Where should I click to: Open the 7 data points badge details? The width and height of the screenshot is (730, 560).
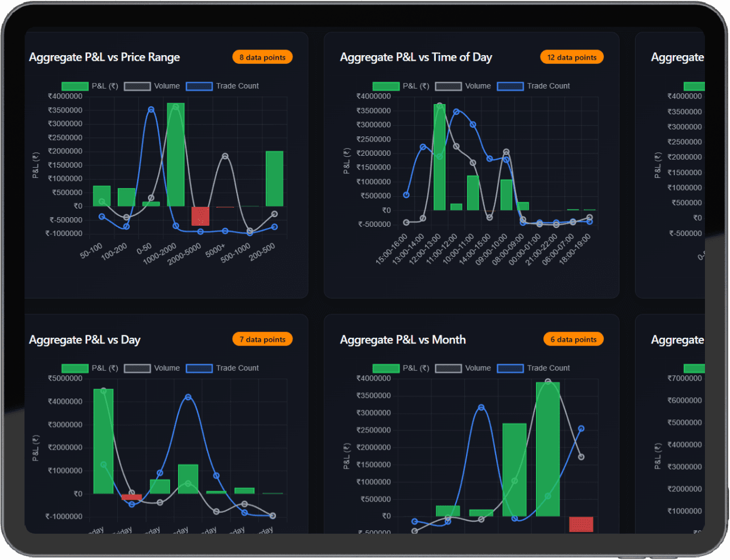[262, 339]
